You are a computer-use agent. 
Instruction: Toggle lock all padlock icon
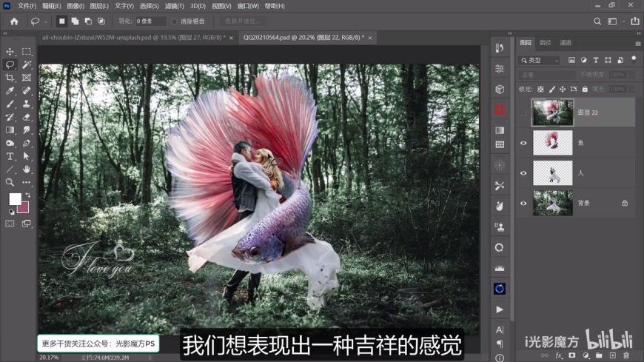point(585,89)
